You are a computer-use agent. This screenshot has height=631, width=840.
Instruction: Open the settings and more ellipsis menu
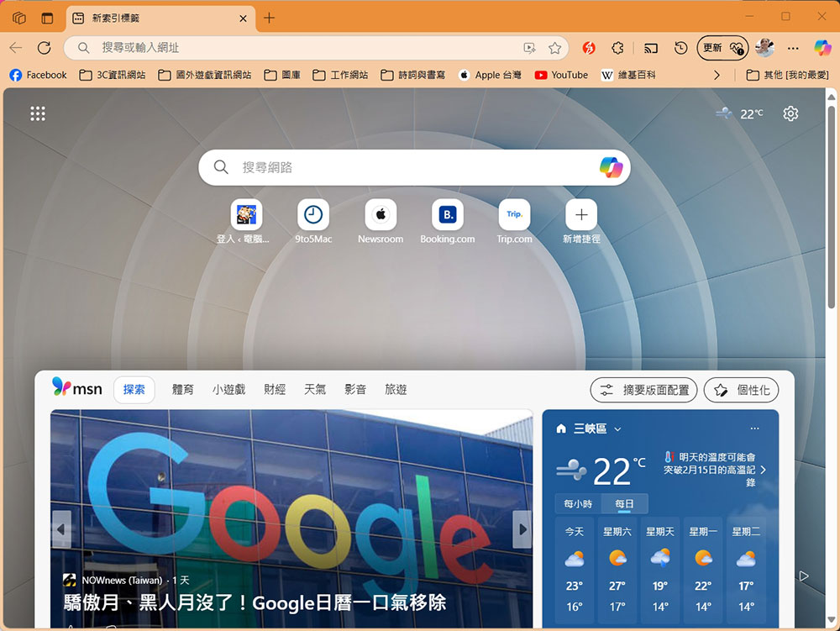pyautogui.click(x=793, y=48)
